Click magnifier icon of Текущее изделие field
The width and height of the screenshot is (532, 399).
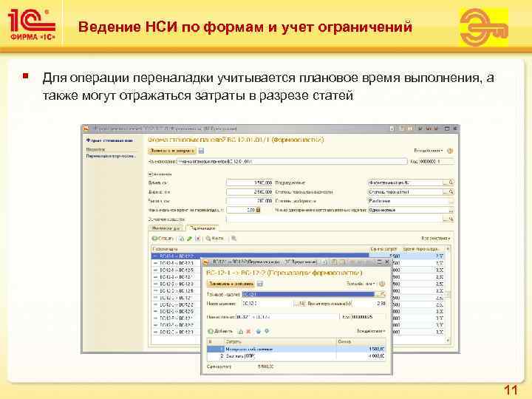(381, 294)
